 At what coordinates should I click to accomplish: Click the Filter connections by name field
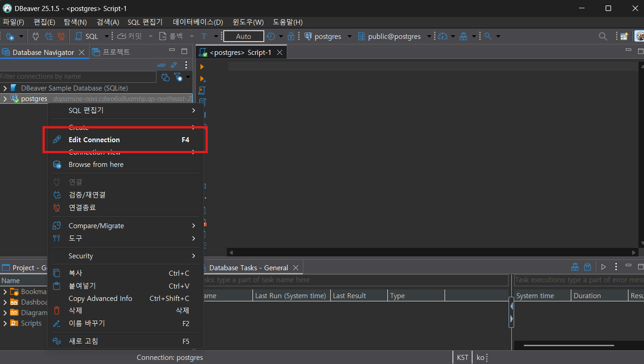78,76
